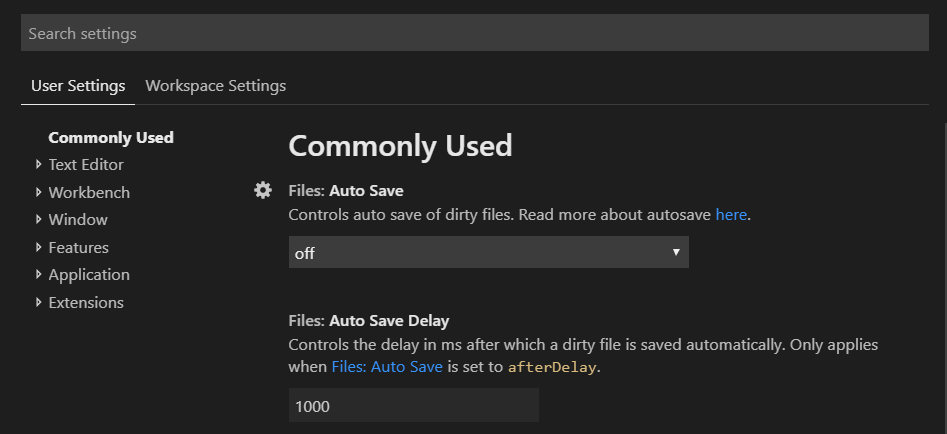Image resolution: width=947 pixels, height=434 pixels.
Task: Click the Auto Save Delay field showing 1000
Action: coord(414,405)
